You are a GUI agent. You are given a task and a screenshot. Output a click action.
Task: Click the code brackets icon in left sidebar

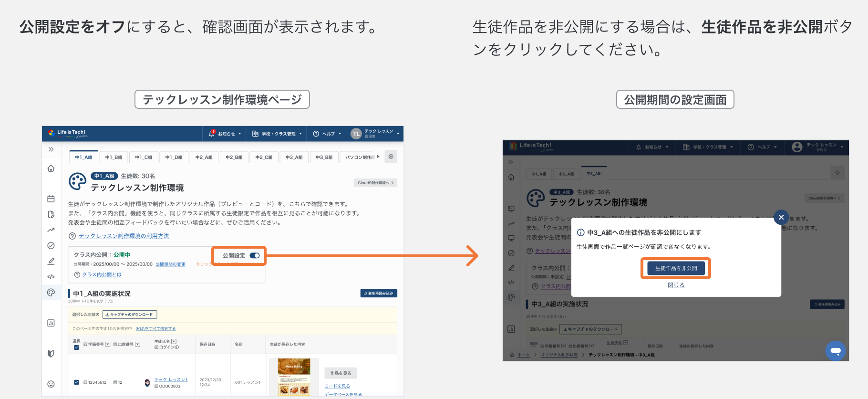pyautogui.click(x=51, y=277)
